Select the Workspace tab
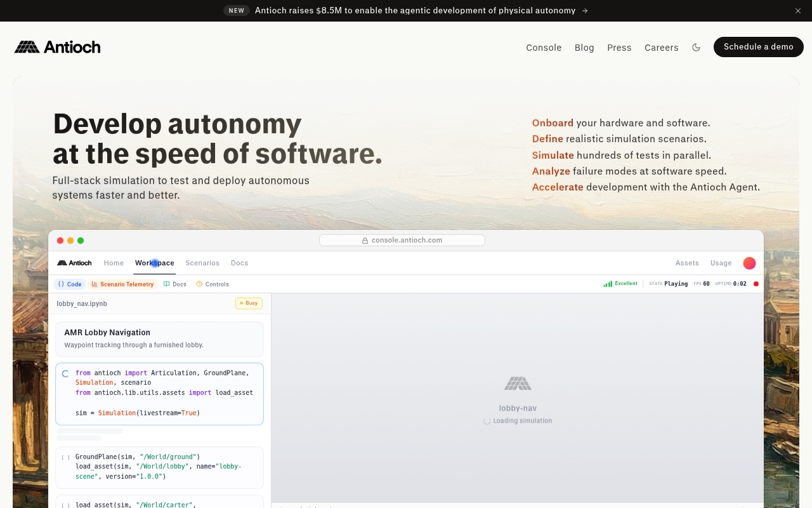812x508 pixels. click(x=154, y=263)
